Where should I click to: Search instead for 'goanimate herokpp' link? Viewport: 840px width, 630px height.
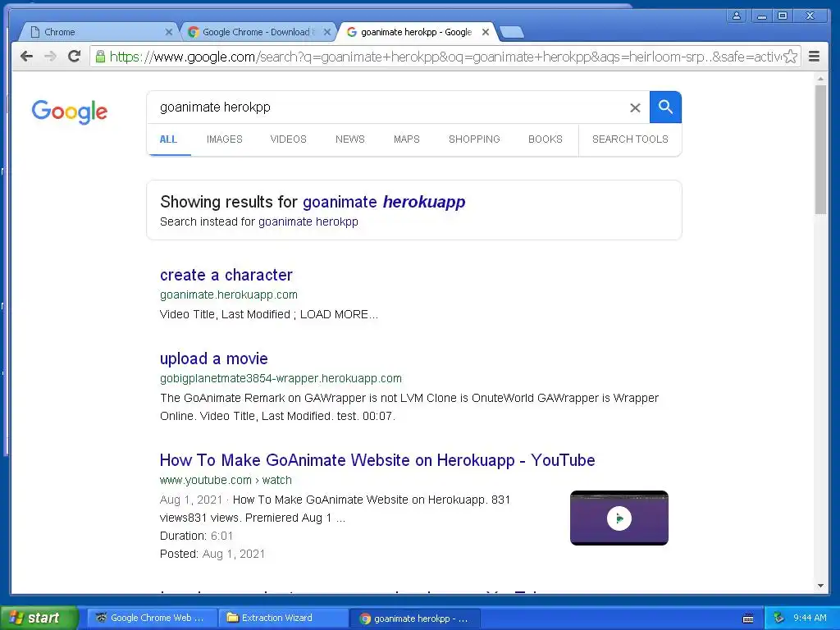[x=308, y=221]
